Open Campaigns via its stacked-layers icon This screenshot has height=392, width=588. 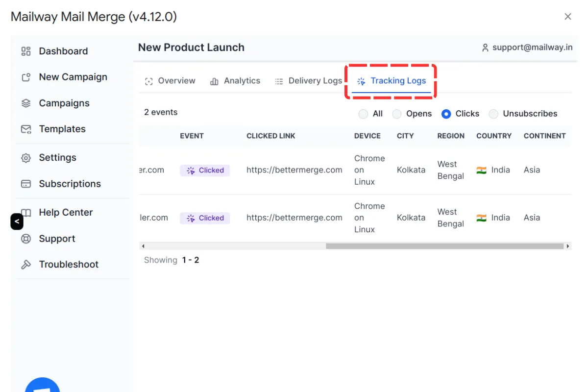(25, 103)
